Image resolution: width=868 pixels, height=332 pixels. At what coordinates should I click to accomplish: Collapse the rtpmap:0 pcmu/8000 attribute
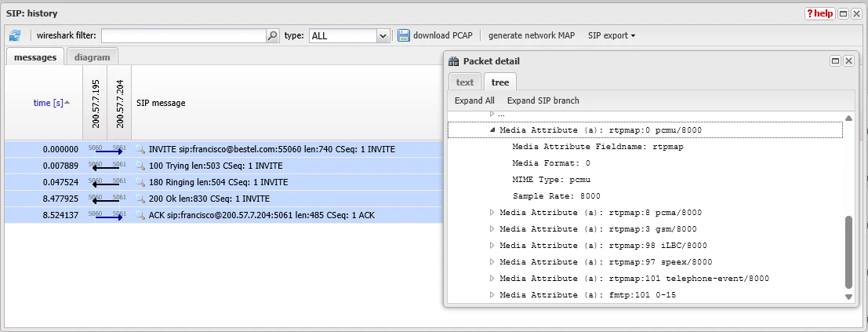click(492, 130)
